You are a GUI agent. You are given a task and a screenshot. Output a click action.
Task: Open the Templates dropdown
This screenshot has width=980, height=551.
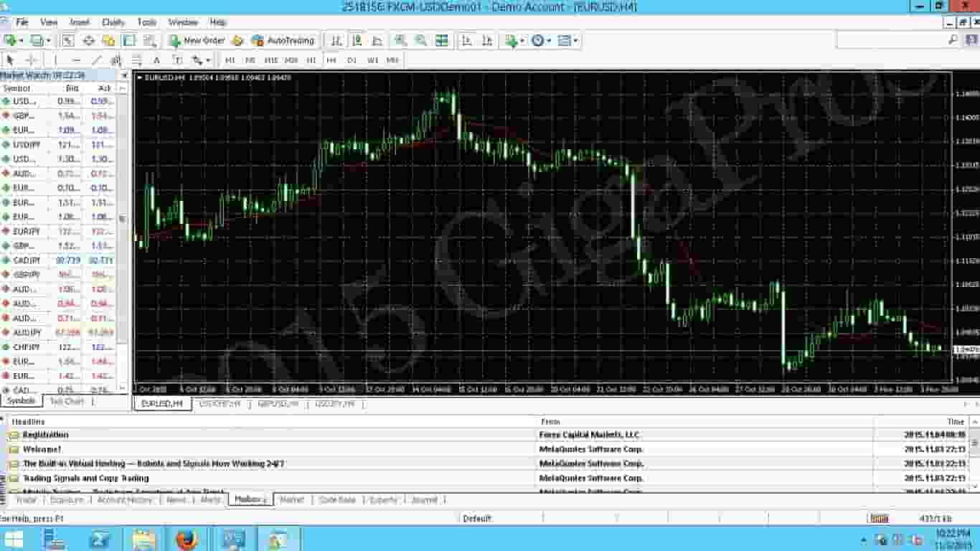tap(568, 41)
